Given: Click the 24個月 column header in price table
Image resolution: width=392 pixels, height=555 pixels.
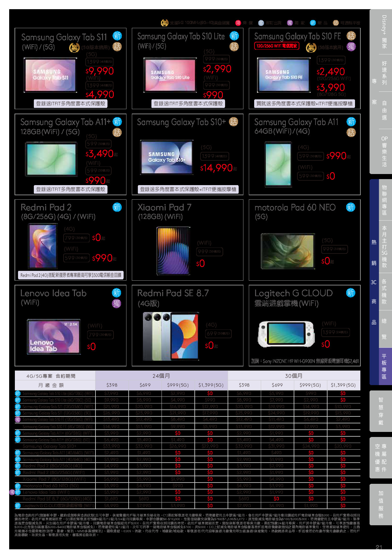Looking at the screenshot, I should coord(161,376).
